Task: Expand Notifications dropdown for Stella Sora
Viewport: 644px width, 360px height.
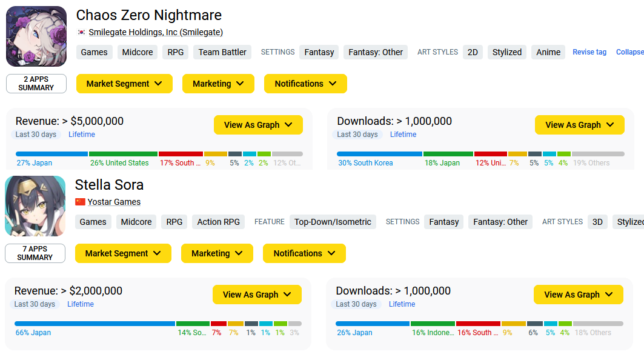Action: 304,253
